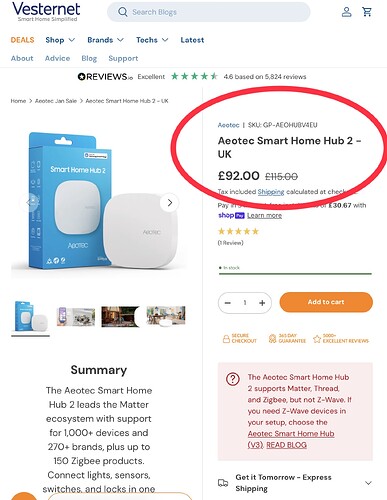The height and width of the screenshot is (500, 387).
Task: Show previous product image arrow
Action: click(31, 202)
